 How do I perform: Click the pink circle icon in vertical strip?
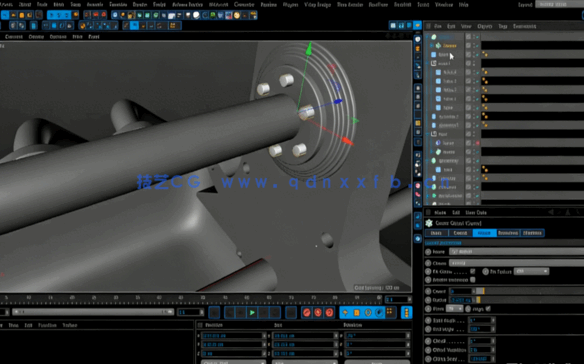(418, 186)
